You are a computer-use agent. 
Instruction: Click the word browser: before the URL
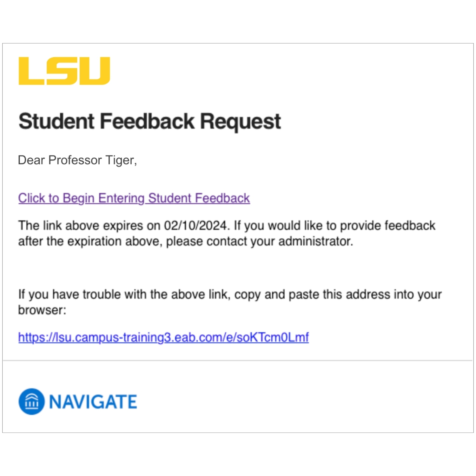42,310
